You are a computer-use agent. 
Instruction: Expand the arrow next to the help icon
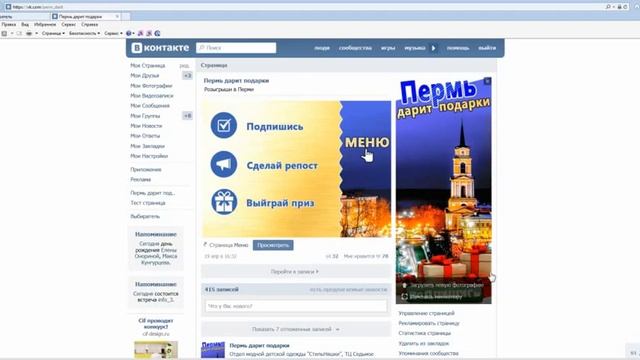[133, 33]
